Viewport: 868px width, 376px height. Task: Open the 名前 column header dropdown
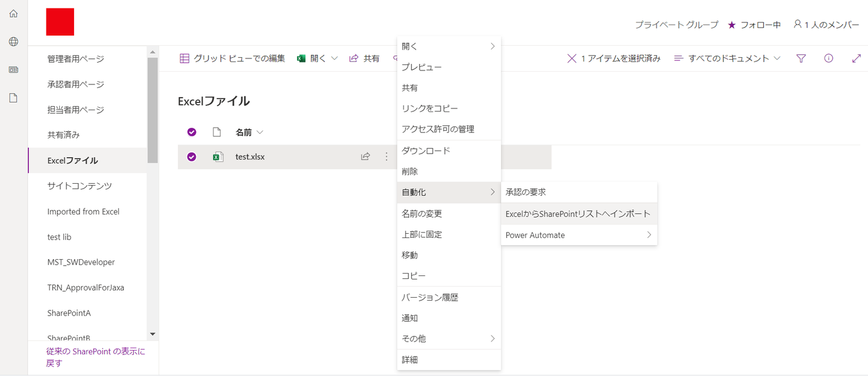pyautogui.click(x=249, y=132)
